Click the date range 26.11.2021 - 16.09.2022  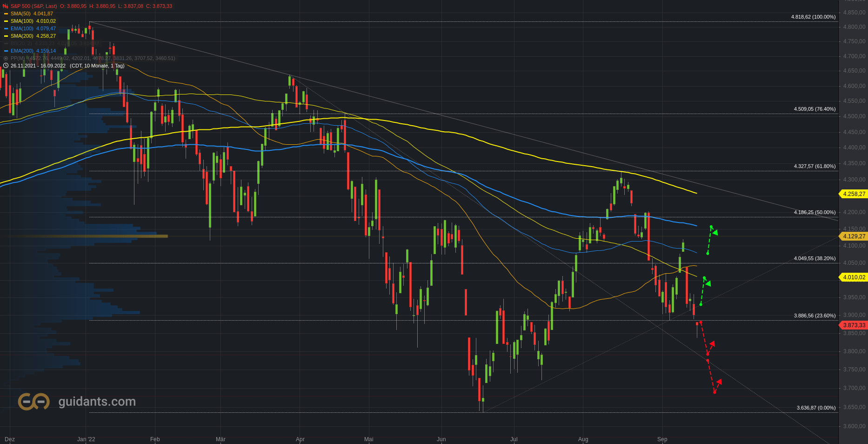(x=38, y=66)
